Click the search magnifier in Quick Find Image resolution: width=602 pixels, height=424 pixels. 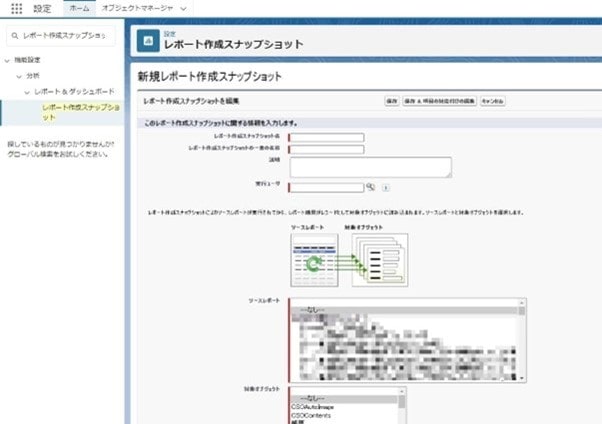[x=13, y=36]
